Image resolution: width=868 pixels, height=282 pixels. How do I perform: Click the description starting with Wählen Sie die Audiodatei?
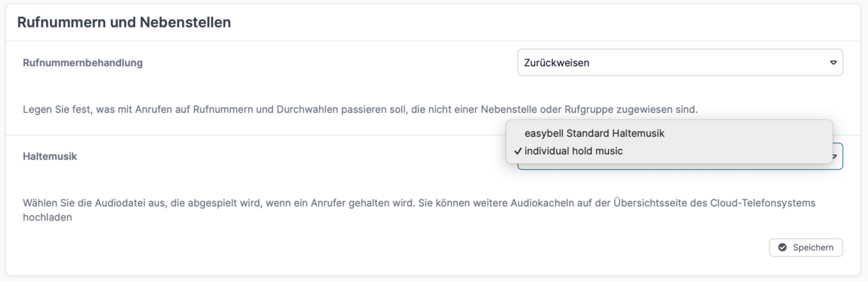[x=420, y=210]
